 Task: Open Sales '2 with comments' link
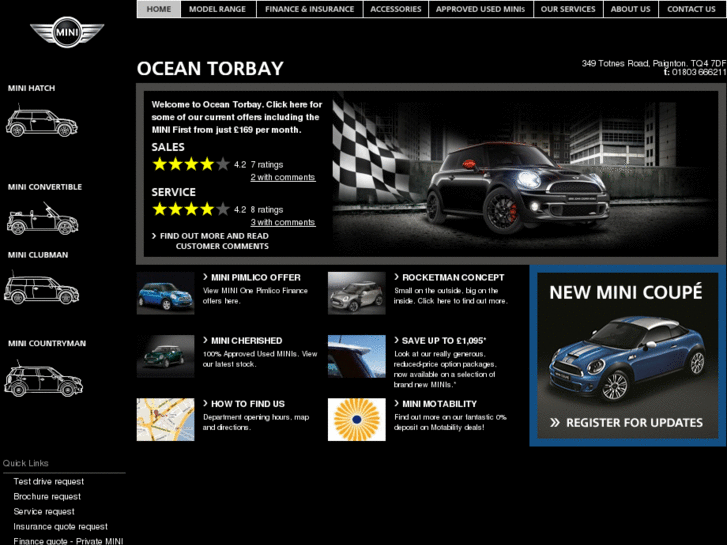[283, 177]
